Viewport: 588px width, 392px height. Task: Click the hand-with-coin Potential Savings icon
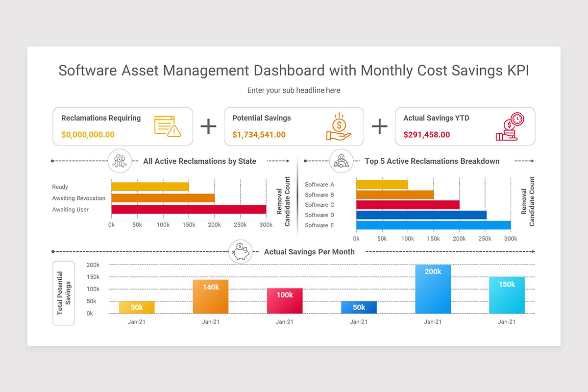coord(339,126)
